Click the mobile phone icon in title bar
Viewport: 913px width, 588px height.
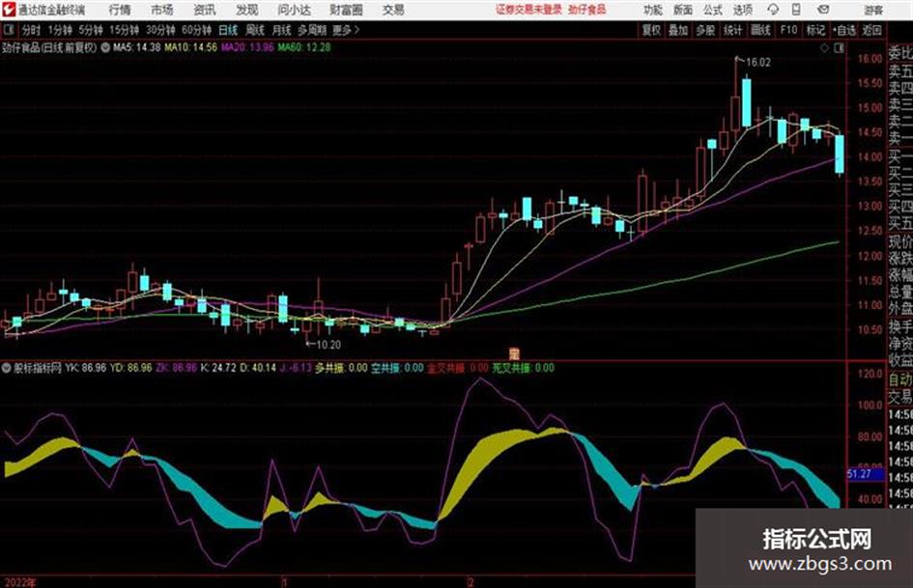coord(796,10)
